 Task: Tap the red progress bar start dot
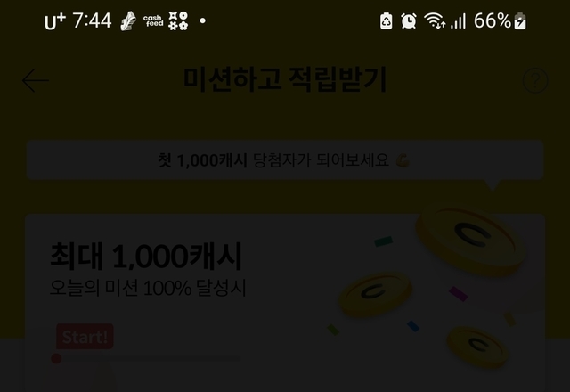click(56, 358)
